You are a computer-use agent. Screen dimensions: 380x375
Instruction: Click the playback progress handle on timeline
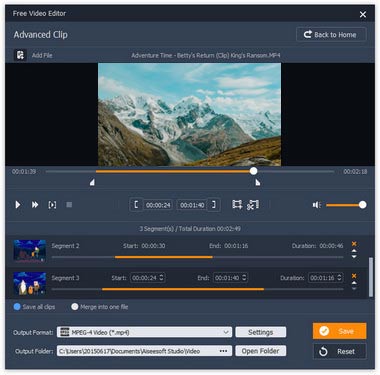click(254, 171)
